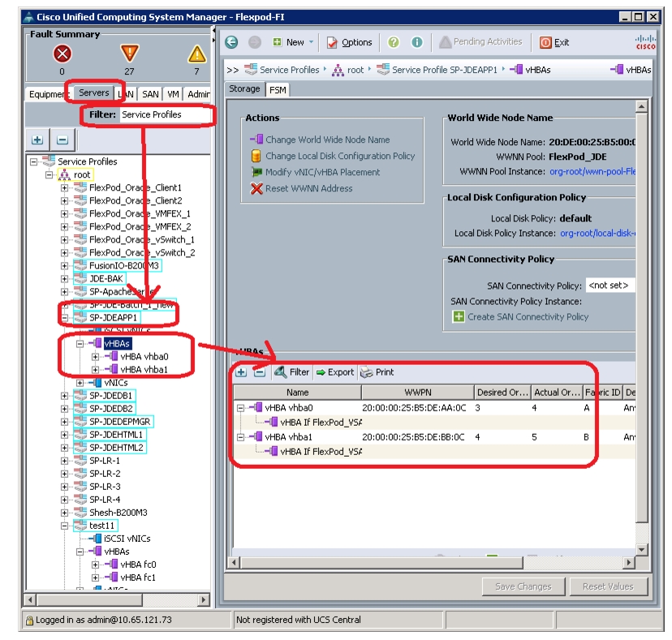The image size is (672, 640).
Task: Click the horizontal scrollbar of the vHBAs panel
Action: click(x=381, y=562)
